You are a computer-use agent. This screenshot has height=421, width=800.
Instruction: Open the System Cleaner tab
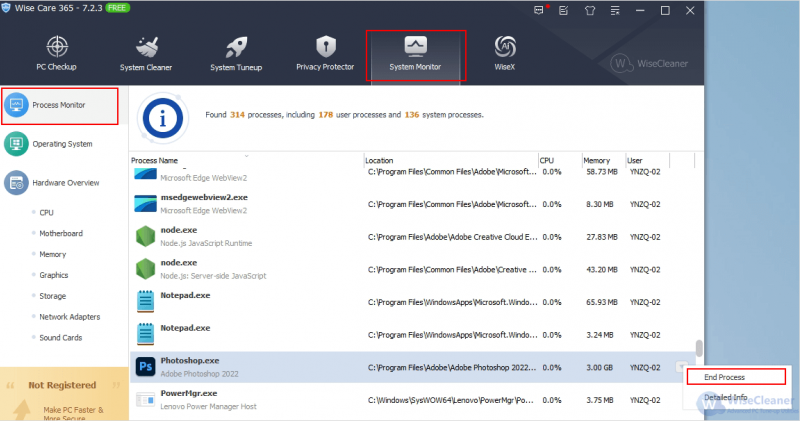pos(146,54)
